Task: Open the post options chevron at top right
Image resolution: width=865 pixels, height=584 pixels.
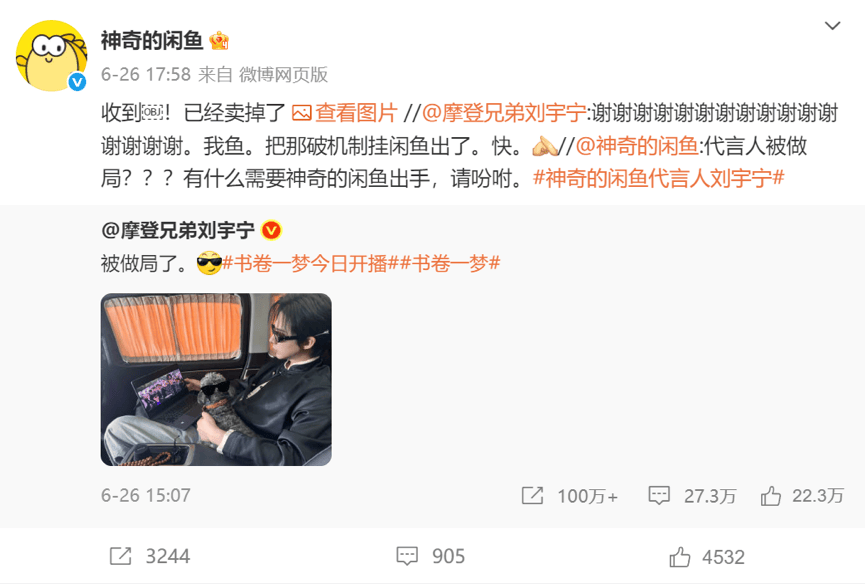Action: (832, 25)
